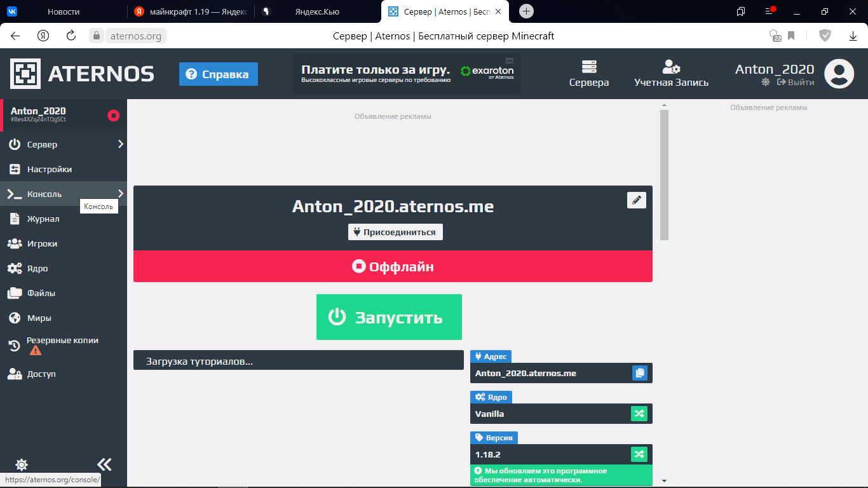Open the Сервера servers page
Image resolution: width=868 pixels, height=488 pixels.
(589, 74)
